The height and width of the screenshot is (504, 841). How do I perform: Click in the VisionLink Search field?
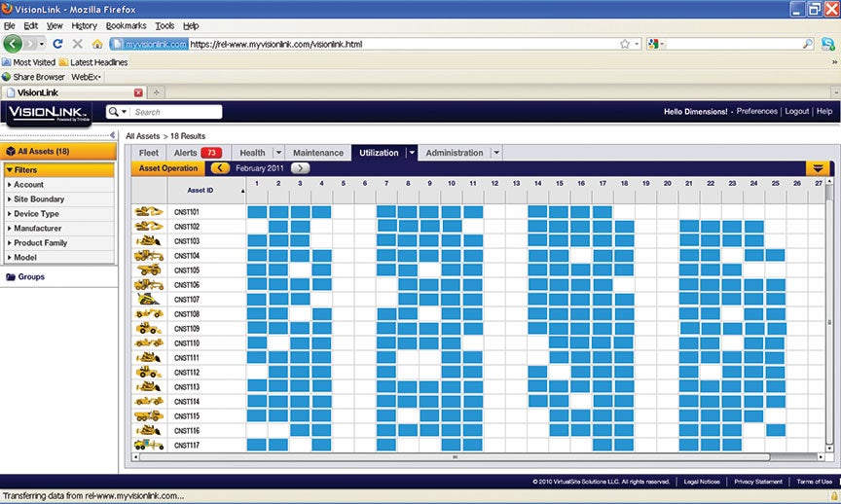click(x=176, y=112)
